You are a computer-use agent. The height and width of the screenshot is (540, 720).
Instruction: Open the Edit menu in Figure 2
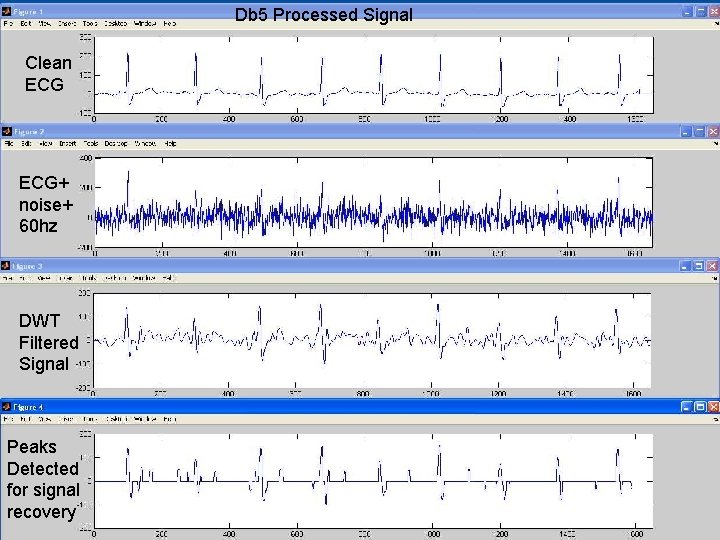pyautogui.click(x=26, y=143)
